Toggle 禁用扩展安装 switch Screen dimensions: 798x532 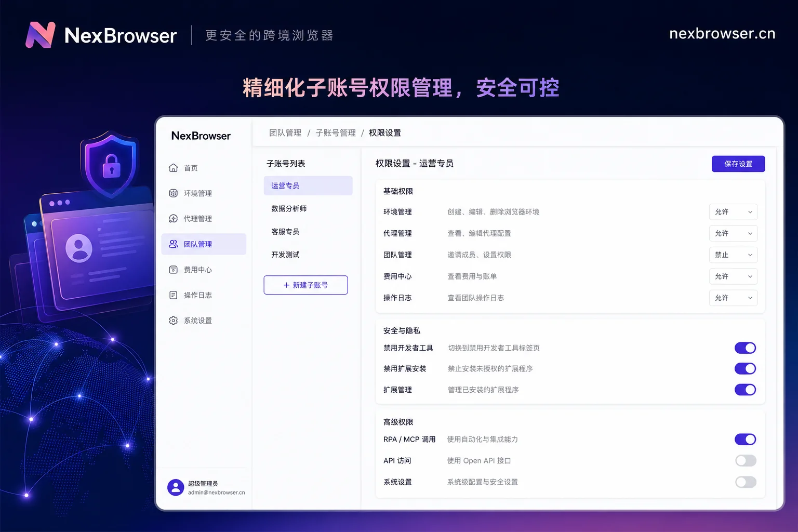745,369
